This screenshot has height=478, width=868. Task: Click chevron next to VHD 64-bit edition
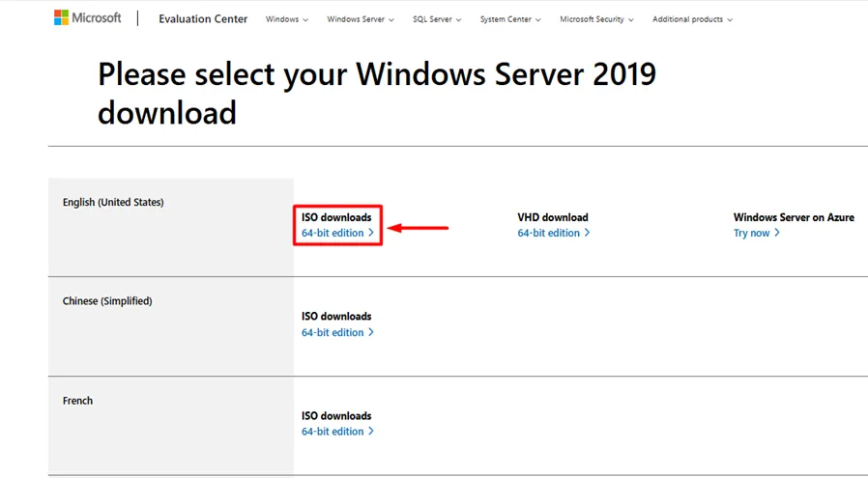[587, 233]
